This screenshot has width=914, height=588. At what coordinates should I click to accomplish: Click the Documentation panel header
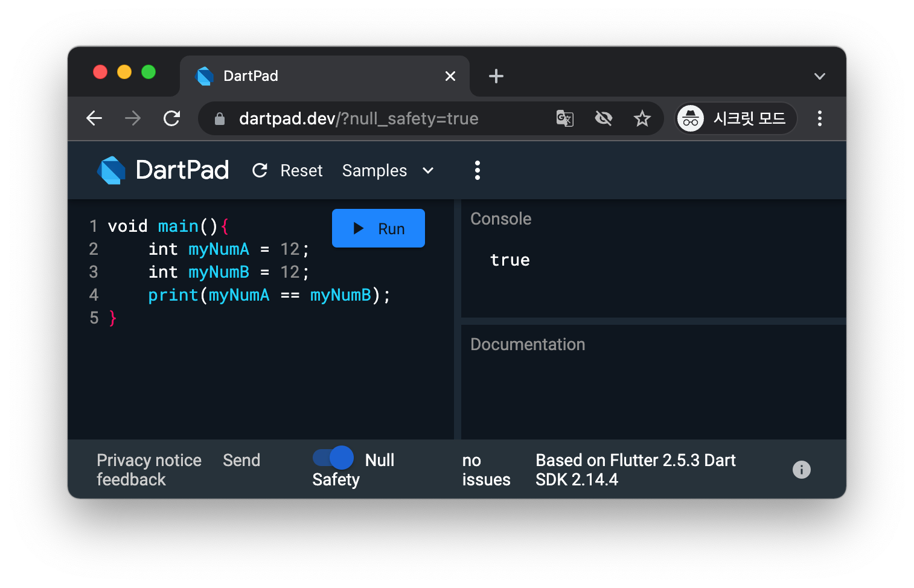(x=528, y=344)
